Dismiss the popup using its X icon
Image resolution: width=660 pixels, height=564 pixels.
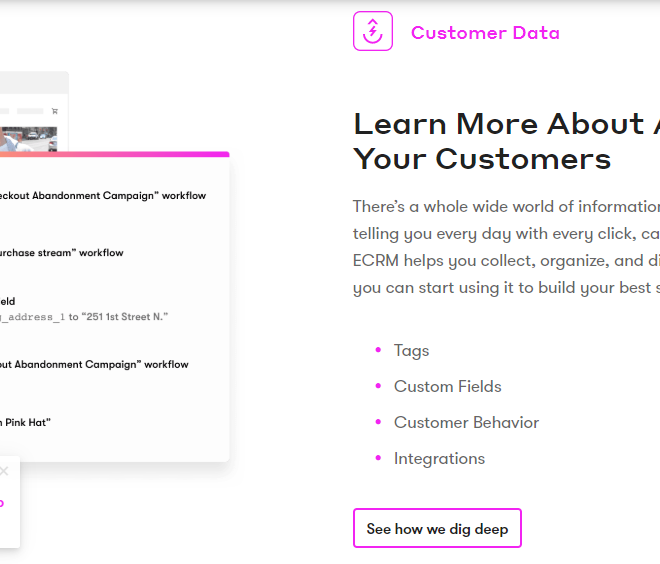[4, 471]
